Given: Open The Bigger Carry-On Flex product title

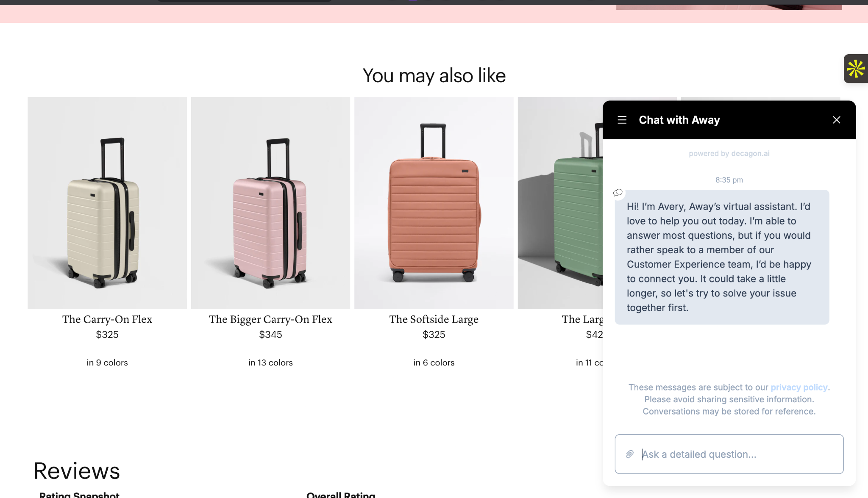Looking at the screenshot, I should (270, 319).
